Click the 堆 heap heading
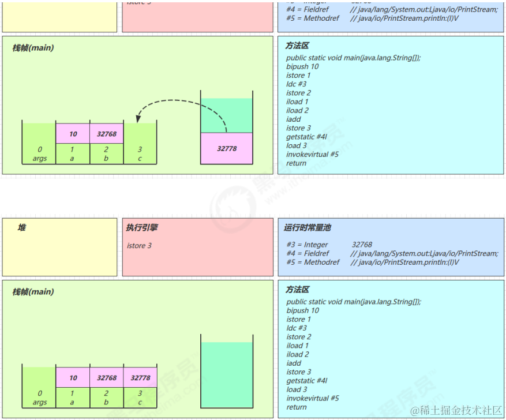The image size is (506, 420). click(x=21, y=228)
